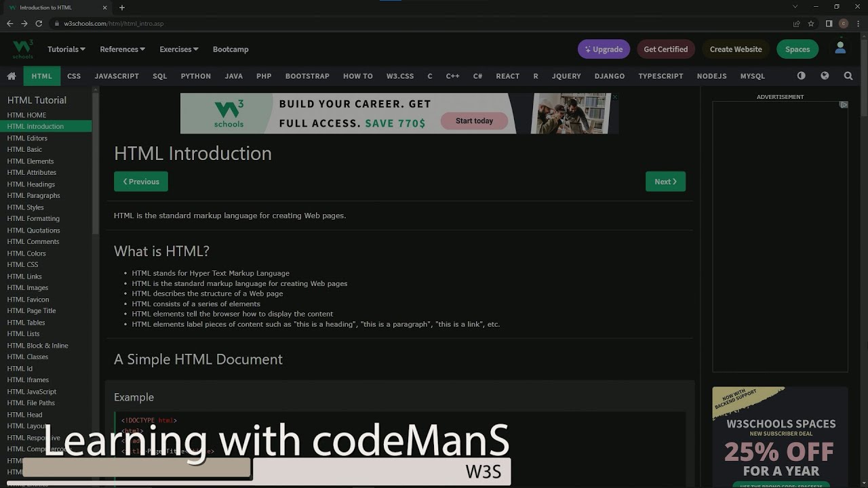Click the site lock icon in address bar

pyautogui.click(x=57, y=24)
